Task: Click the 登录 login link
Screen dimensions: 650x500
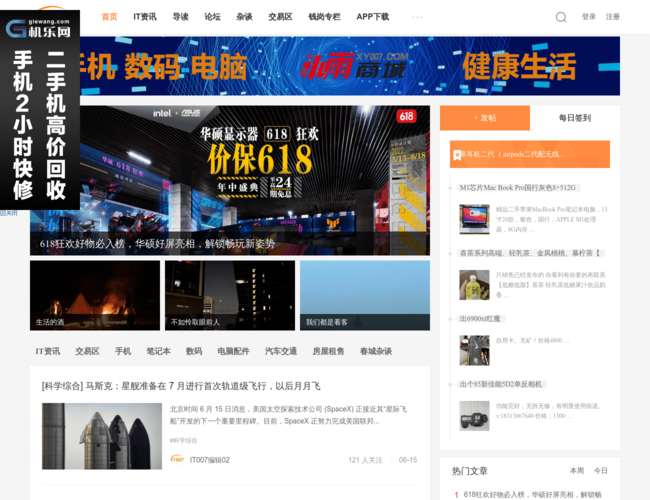Action: [589, 17]
